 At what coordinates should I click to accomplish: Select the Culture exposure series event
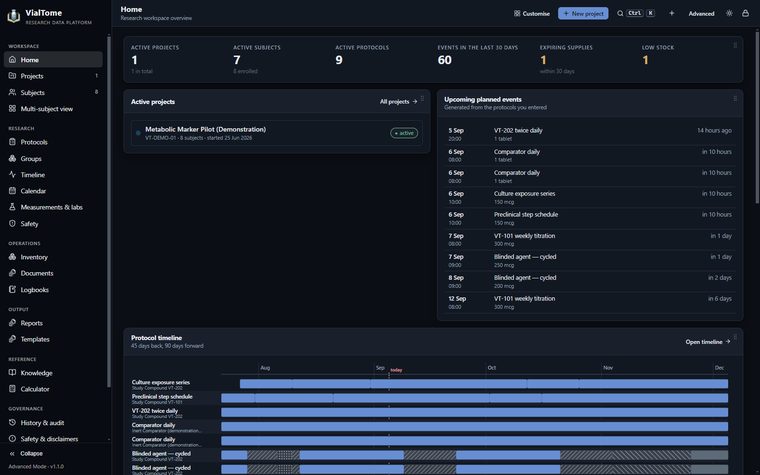click(590, 197)
